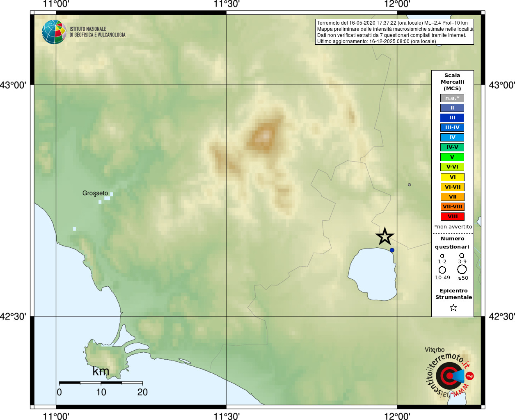The width and height of the screenshot is (515, 420).
Task: Click the Viterbo city label
Action: click(435, 350)
